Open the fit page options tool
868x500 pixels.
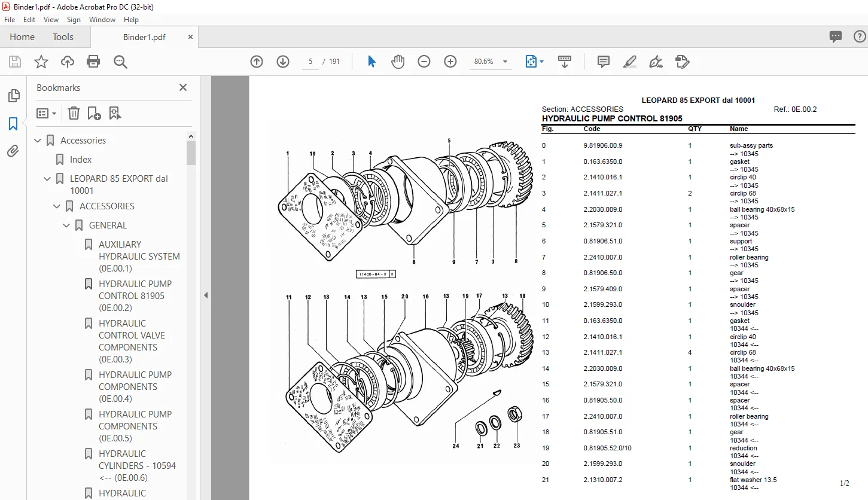534,62
